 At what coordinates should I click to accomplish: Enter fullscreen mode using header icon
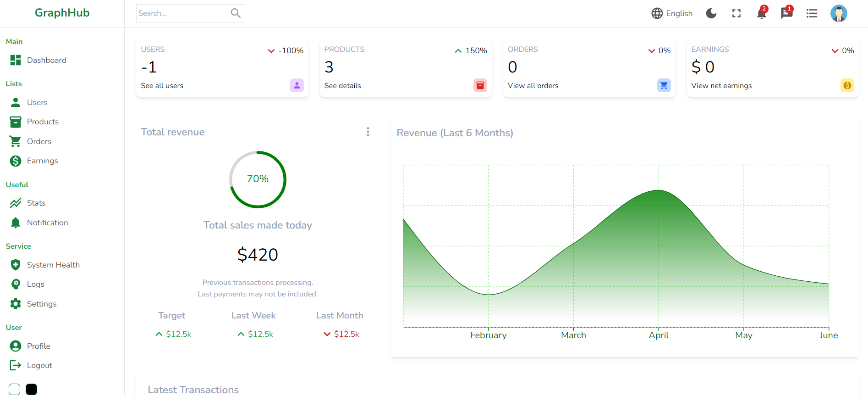736,13
